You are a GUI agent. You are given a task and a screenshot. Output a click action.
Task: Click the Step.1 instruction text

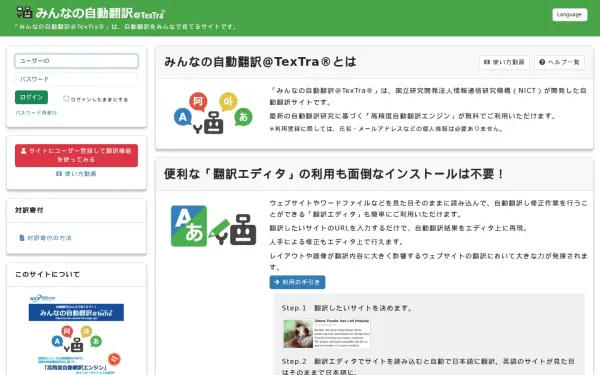point(347,308)
